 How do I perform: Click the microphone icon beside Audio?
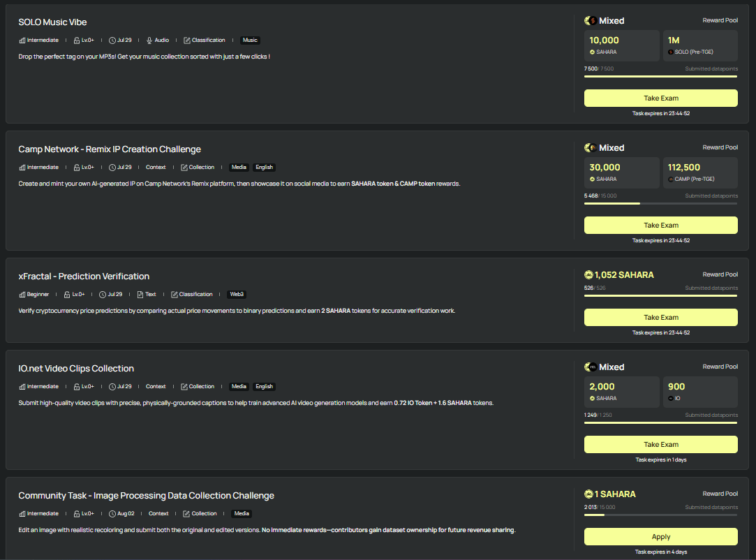149,40
